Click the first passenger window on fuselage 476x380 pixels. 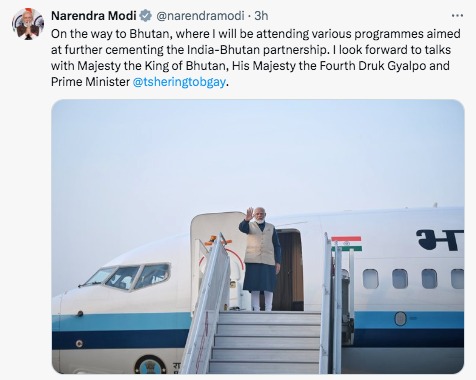click(370, 279)
